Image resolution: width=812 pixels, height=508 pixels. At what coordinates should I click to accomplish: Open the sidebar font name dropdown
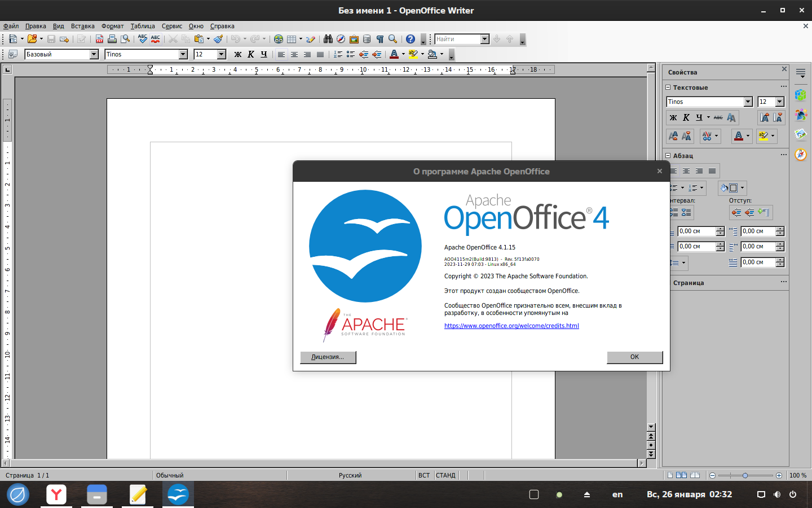748,102
